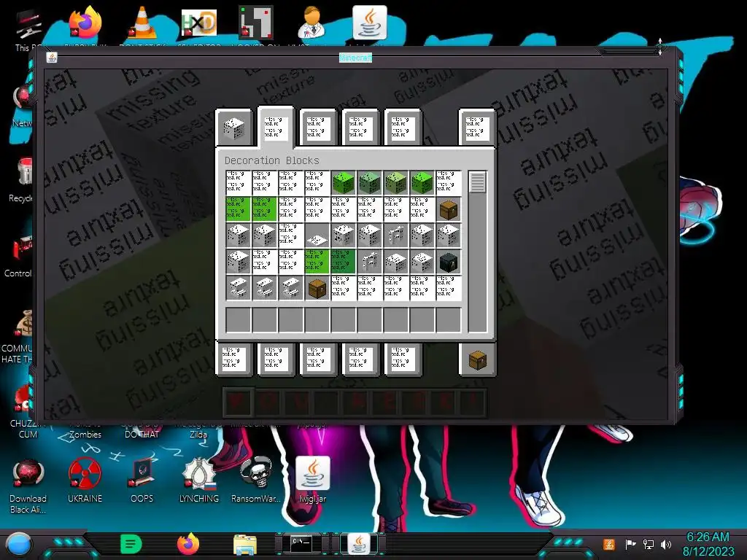The width and height of the screenshot is (747, 560).
Task: Click the leftmost empty hotbar slot in inventory
Action: point(238,319)
